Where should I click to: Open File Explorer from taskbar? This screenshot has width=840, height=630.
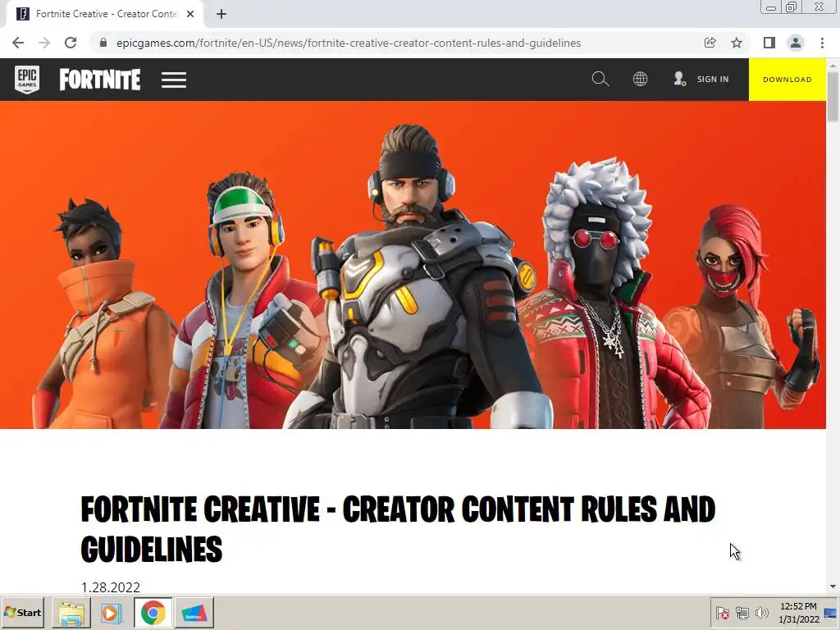(x=71, y=613)
